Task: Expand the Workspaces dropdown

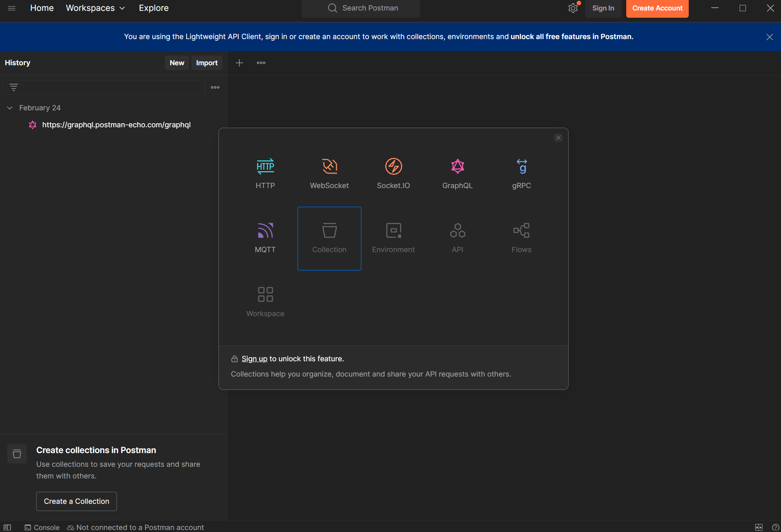Action: coord(96,8)
